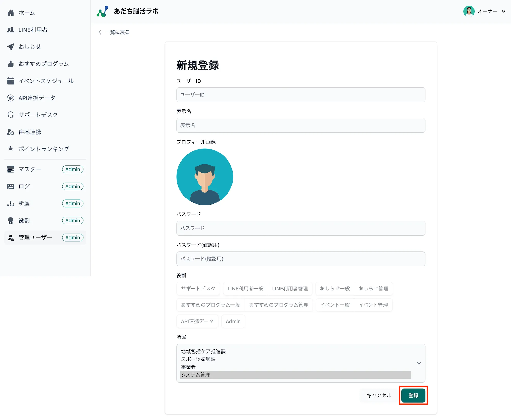Click the あだち脳活ラボ logo icon
511x420 pixels.
(102, 12)
